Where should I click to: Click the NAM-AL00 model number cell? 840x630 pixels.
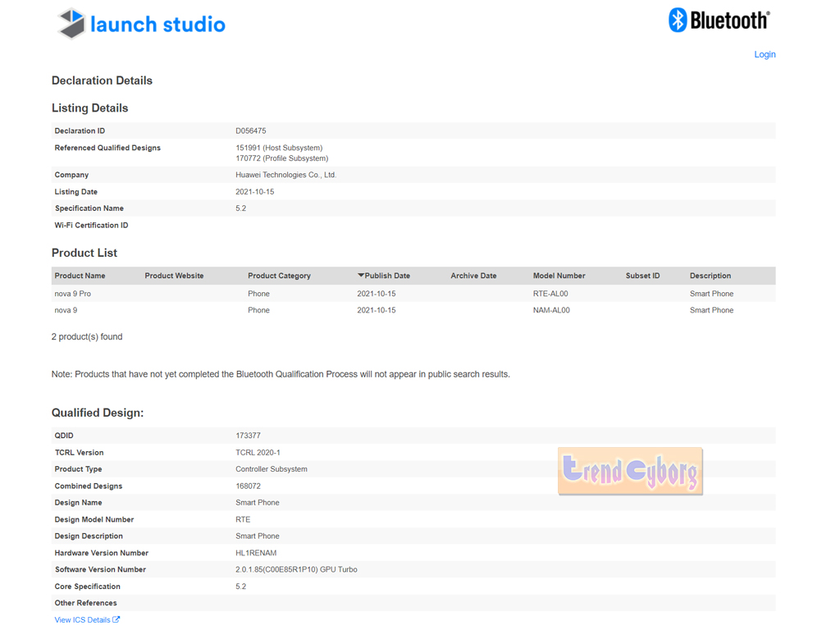pyautogui.click(x=551, y=310)
